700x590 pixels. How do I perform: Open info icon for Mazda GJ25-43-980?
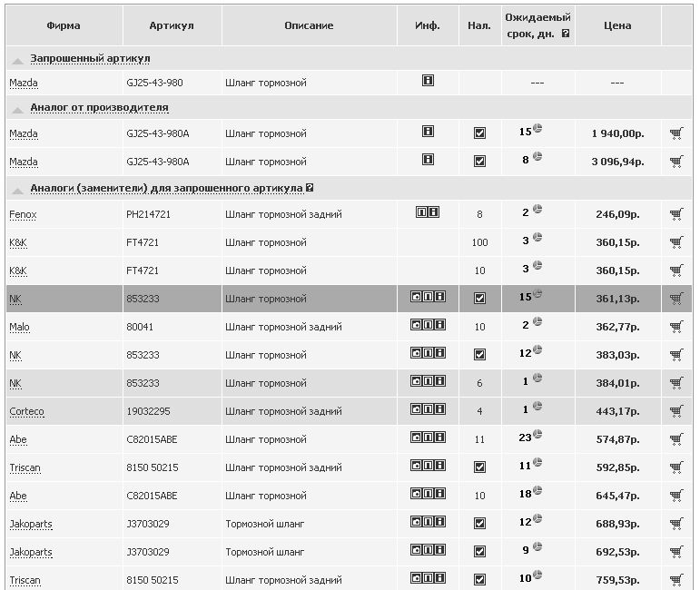coord(428,81)
